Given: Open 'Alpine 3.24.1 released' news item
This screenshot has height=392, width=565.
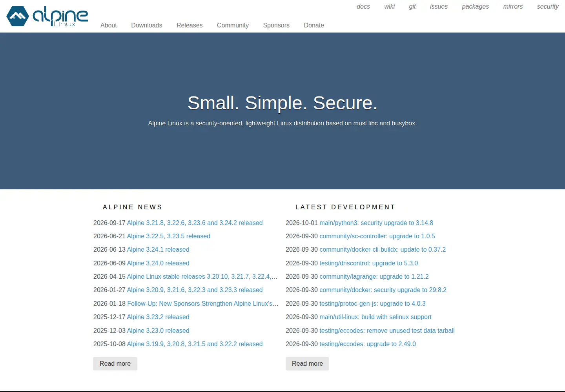Looking at the screenshot, I should pos(158,249).
